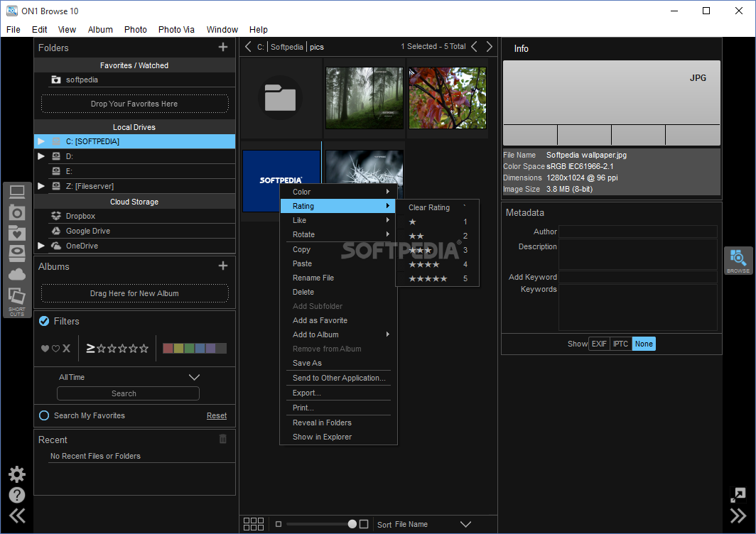Viewport: 756px width, 534px height.
Task: Open the camera Pictures shortcut icon
Action: coord(17,212)
